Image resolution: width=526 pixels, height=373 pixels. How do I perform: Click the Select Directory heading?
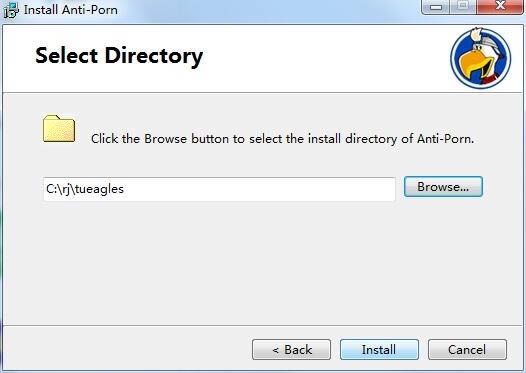point(119,56)
